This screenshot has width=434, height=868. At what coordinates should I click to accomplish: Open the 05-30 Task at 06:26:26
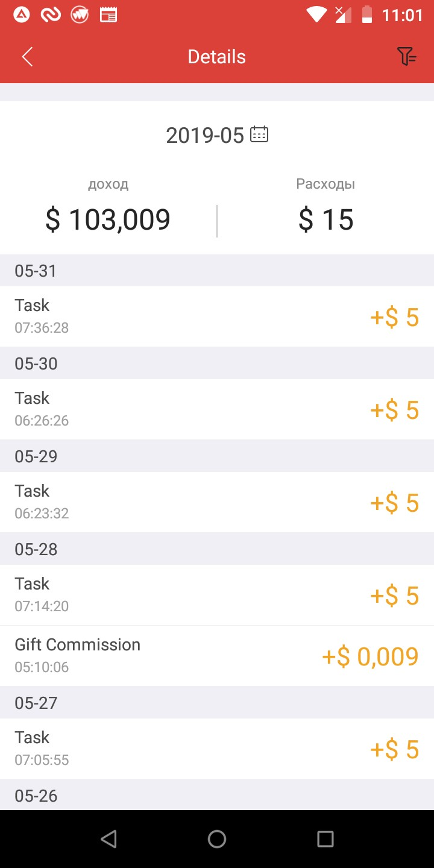[x=217, y=409]
